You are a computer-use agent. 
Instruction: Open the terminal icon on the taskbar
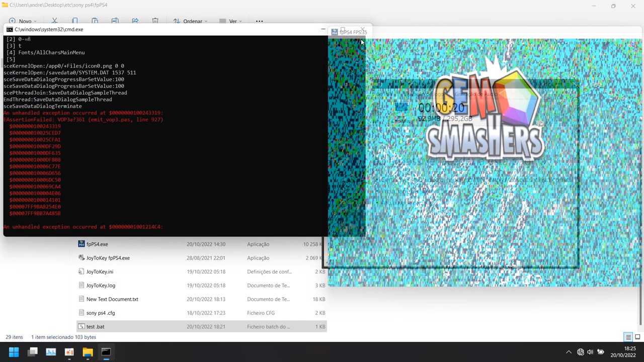[106, 352]
